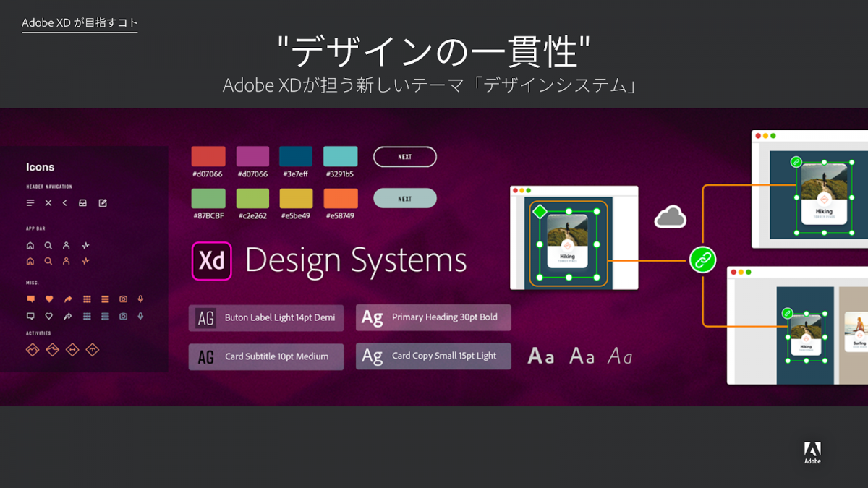Click the hamburger menu icon under Header Navigation
The width and height of the screenshot is (868, 488).
click(30, 203)
